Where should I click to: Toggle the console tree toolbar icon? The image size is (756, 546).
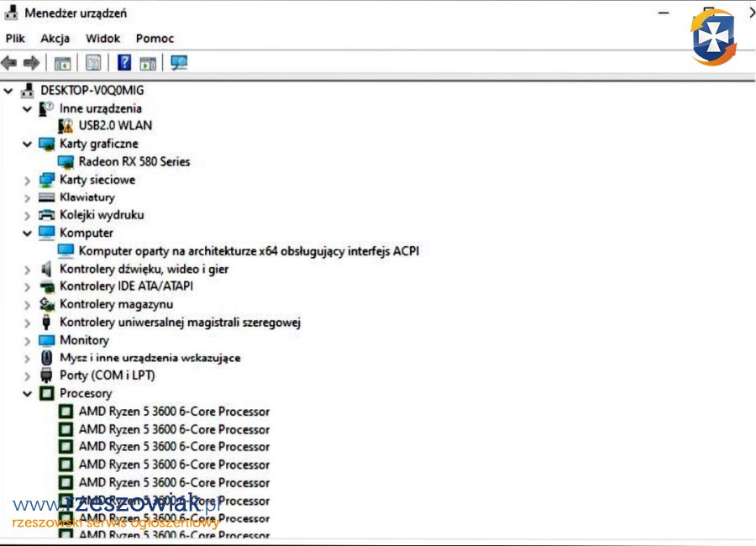[62, 63]
